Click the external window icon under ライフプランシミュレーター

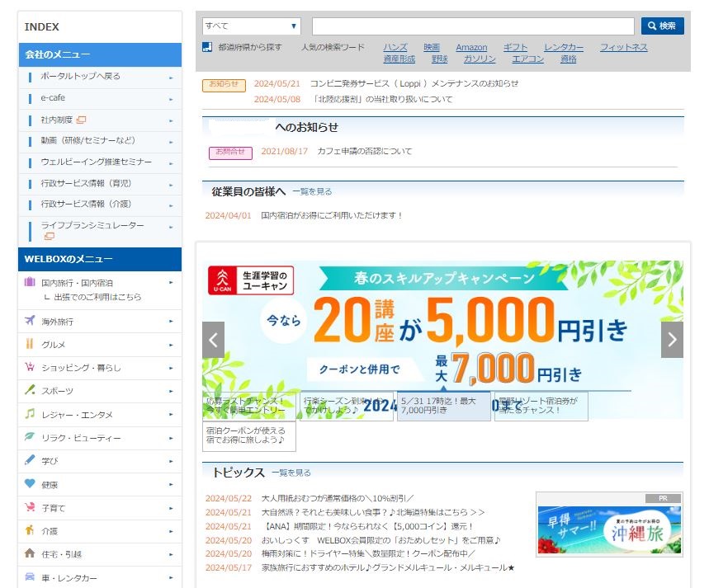pyautogui.click(x=49, y=236)
